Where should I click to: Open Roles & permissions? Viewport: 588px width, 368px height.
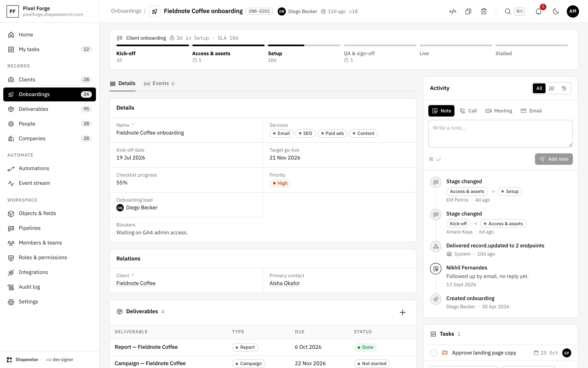click(50, 258)
